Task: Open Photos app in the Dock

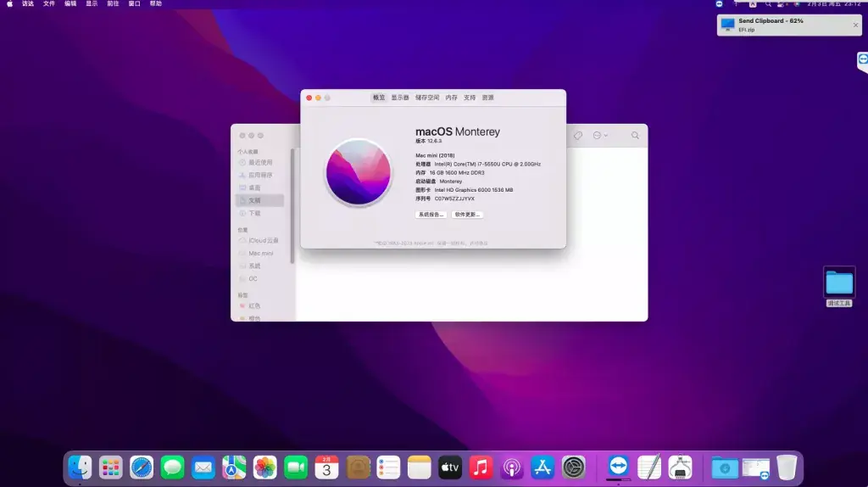Action: pyautogui.click(x=265, y=467)
